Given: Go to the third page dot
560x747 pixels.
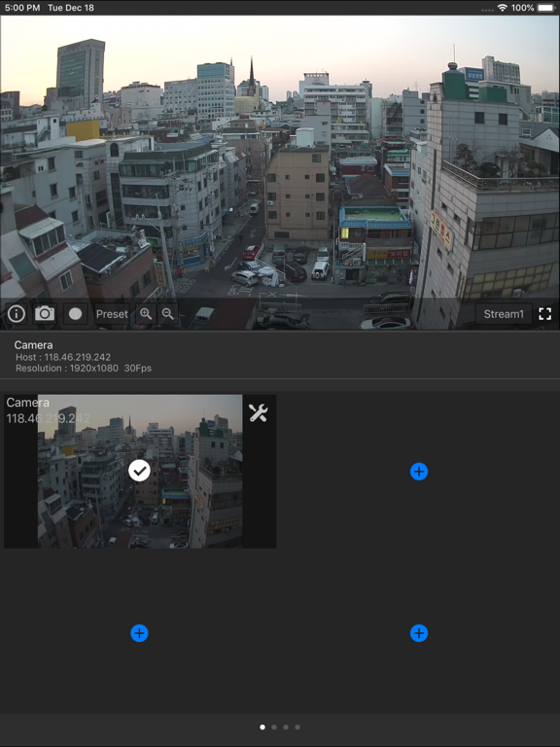Looking at the screenshot, I should click(x=286, y=727).
